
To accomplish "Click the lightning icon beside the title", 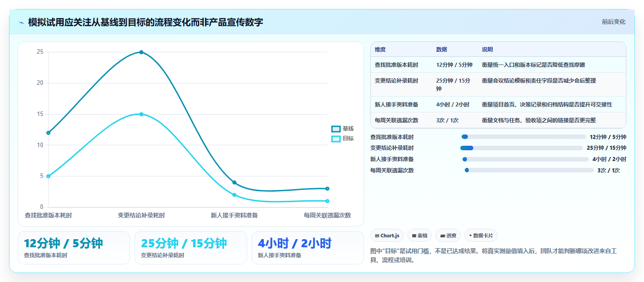I will point(21,23).
